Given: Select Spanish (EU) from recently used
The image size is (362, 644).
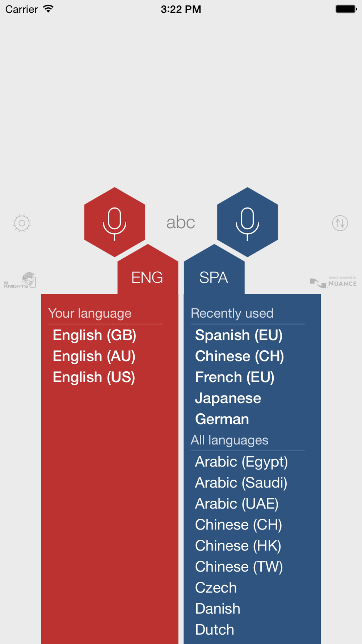Looking at the screenshot, I should point(239,335).
